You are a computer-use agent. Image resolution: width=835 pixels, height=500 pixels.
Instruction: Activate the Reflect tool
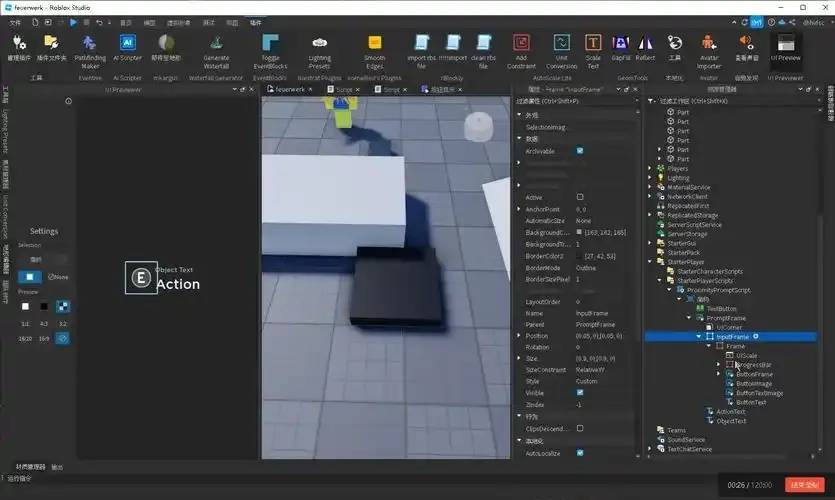(x=645, y=47)
